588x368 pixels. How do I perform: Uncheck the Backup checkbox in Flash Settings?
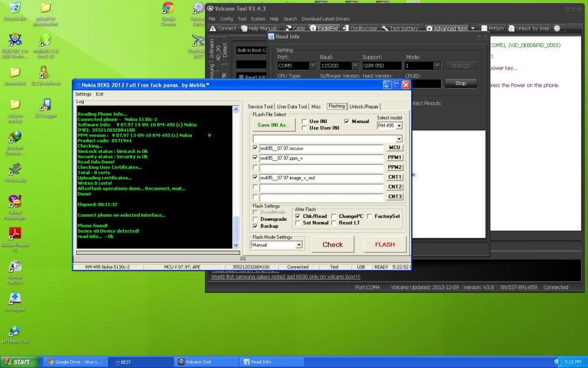click(x=256, y=226)
